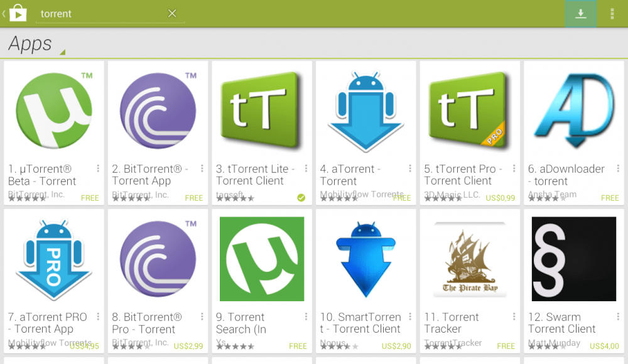Click US$2,99 price on BitTorrent Pro

(x=188, y=346)
